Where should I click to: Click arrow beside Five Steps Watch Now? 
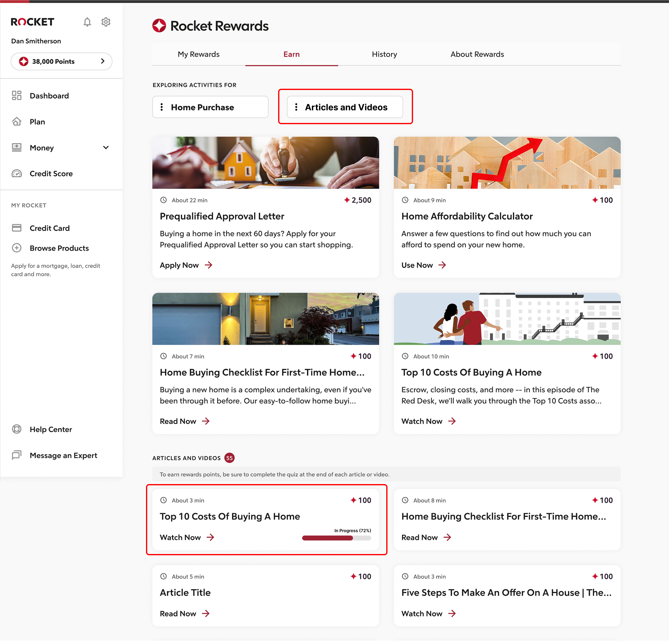pos(452,613)
